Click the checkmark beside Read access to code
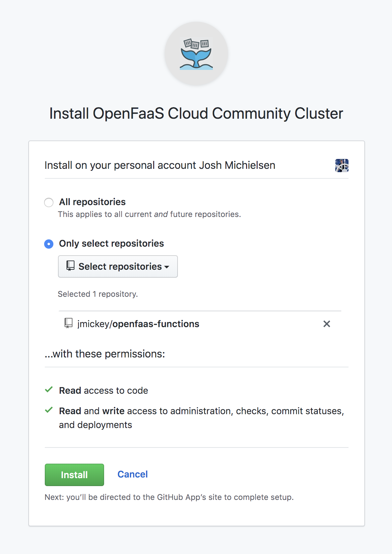Image resolution: width=392 pixels, height=554 pixels. (x=49, y=390)
